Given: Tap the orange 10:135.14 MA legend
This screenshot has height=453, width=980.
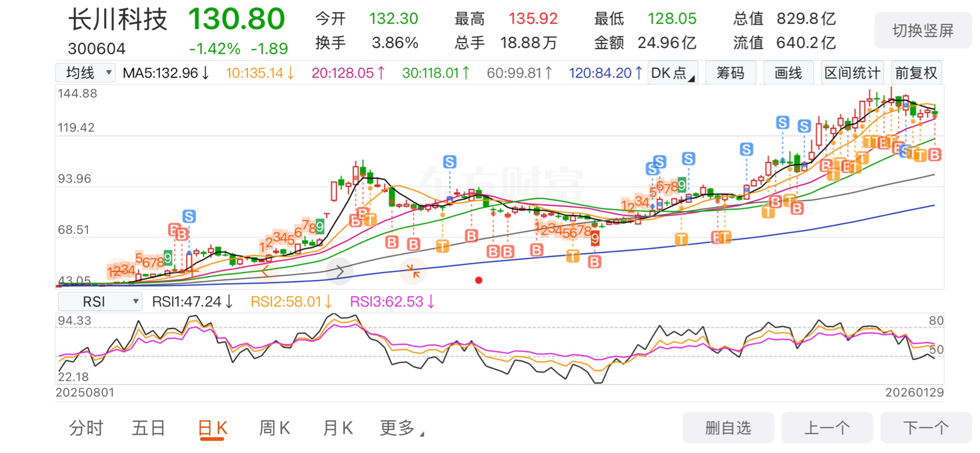Looking at the screenshot, I should (x=260, y=73).
